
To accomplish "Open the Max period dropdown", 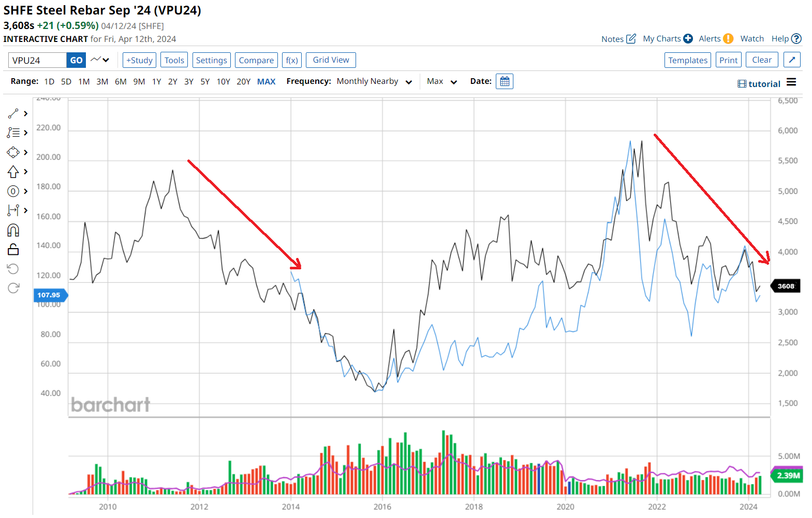I will point(441,81).
